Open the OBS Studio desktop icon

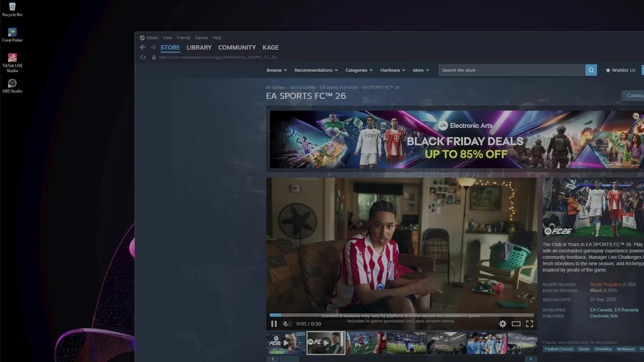[x=12, y=86]
